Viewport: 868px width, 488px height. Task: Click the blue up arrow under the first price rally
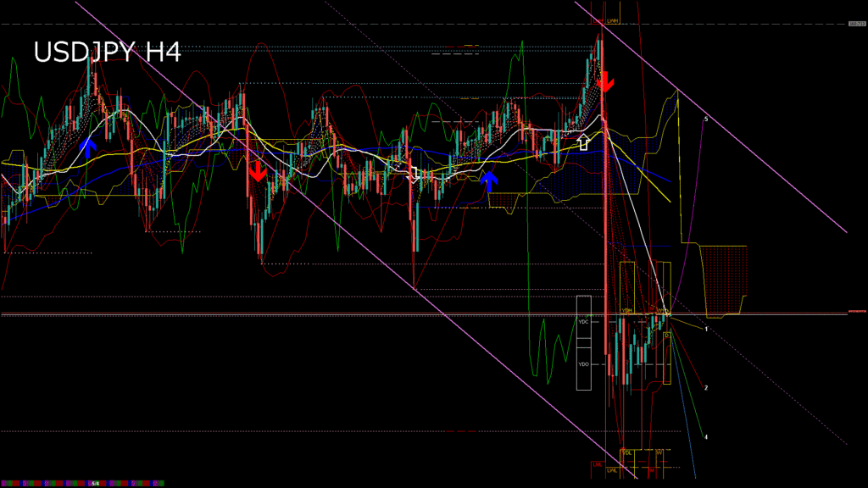(87, 147)
